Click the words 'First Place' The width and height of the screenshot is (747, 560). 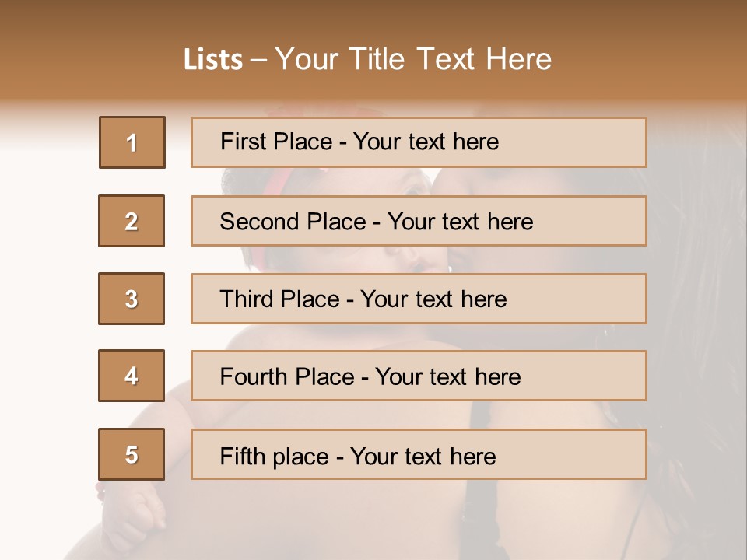click(276, 142)
